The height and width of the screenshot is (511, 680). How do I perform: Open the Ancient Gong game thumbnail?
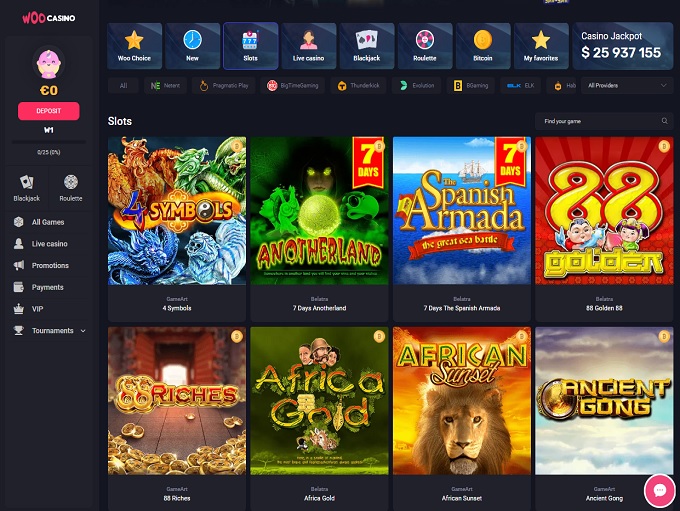click(x=604, y=401)
